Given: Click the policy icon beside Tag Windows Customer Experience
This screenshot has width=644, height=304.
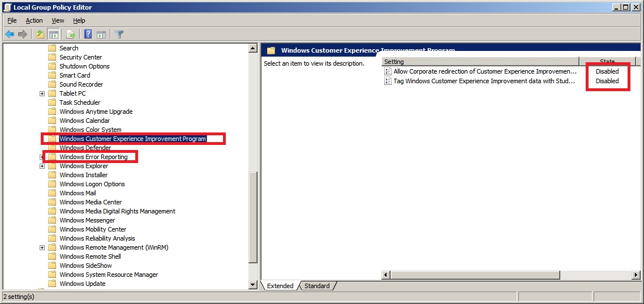Looking at the screenshot, I should (x=388, y=81).
